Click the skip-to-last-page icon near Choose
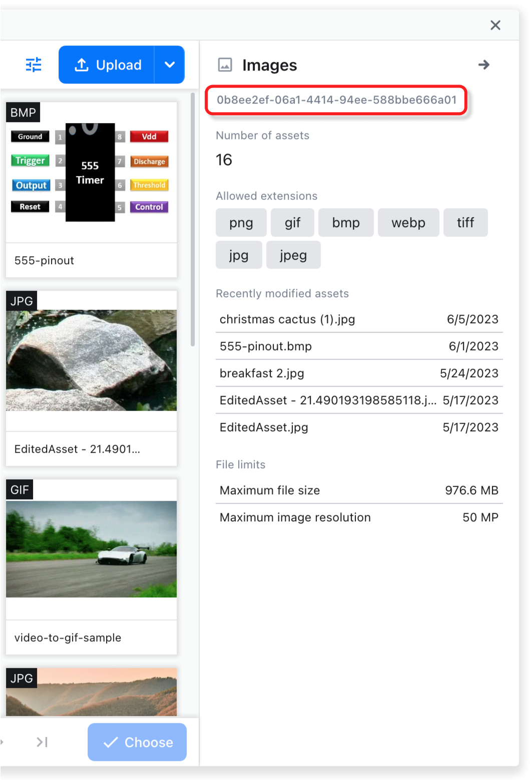This screenshot has width=532, height=780. tap(42, 742)
